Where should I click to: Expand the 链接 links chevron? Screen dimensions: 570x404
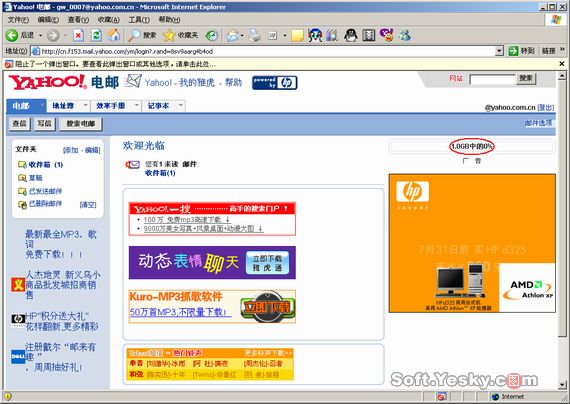(562, 49)
